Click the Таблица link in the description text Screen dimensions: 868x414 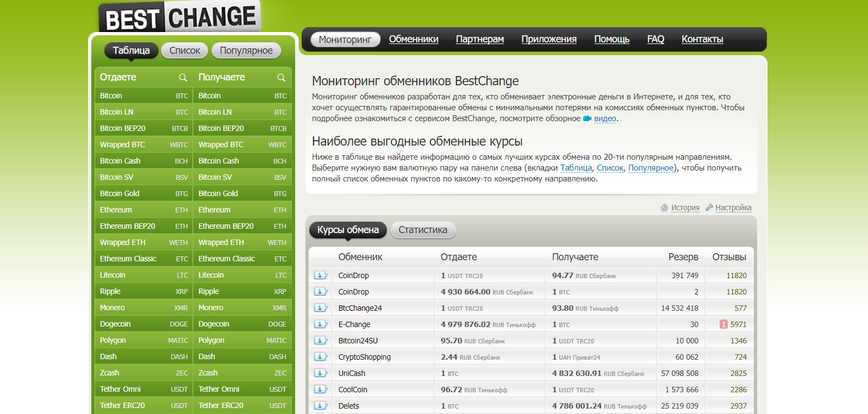click(576, 168)
